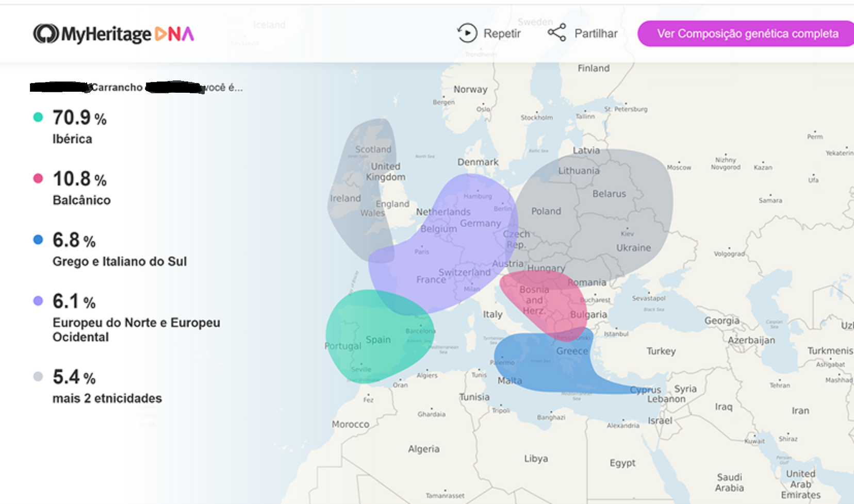The width and height of the screenshot is (854, 504).
Task: Select the Balcânico ethnicity label
Action: tap(81, 200)
